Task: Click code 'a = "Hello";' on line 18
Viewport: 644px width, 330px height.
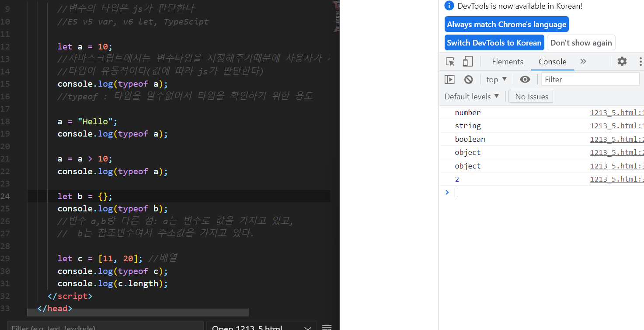Action: pyautogui.click(x=87, y=121)
